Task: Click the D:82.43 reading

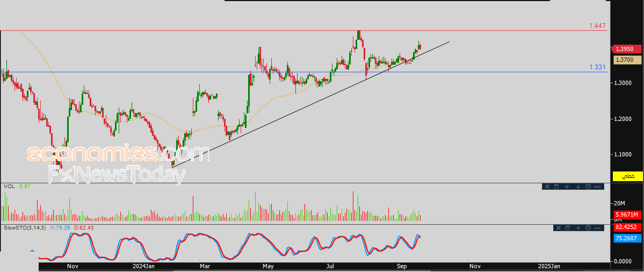Action: click(x=83, y=227)
